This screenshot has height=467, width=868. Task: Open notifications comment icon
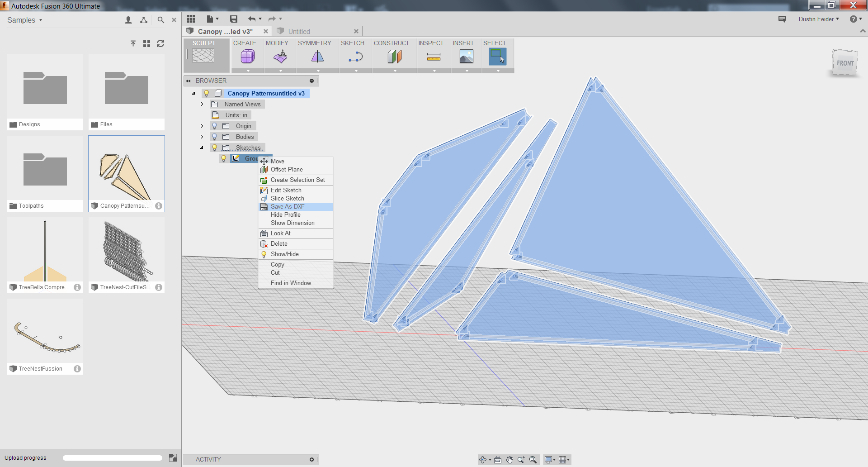[x=782, y=19]
